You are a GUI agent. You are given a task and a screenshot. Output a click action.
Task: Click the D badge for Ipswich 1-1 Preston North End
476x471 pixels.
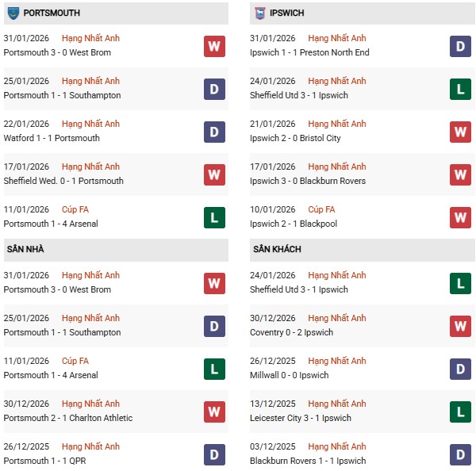point(460,47)
